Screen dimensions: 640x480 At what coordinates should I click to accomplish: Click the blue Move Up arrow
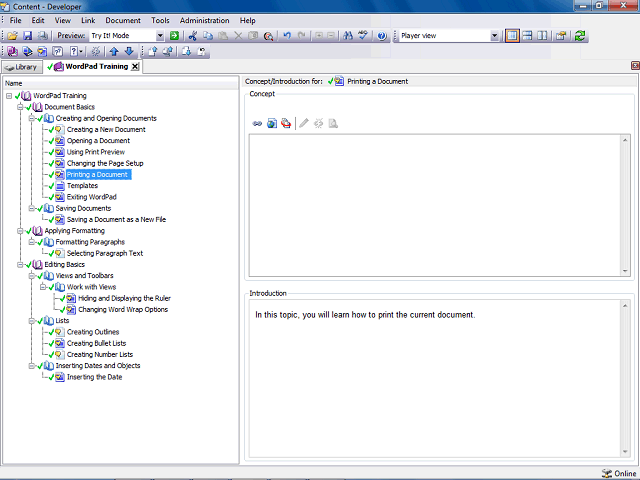coord(114,51)
